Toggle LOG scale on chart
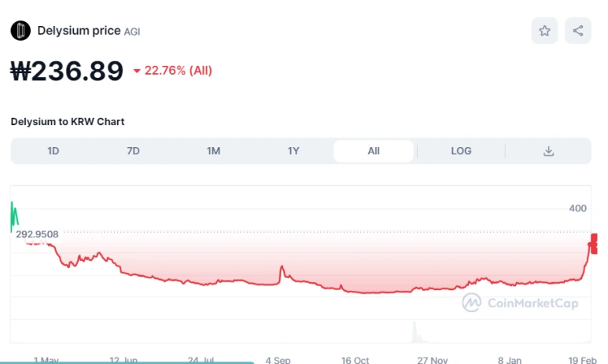This screenshot has height=364, width=608. pos(461,151)
